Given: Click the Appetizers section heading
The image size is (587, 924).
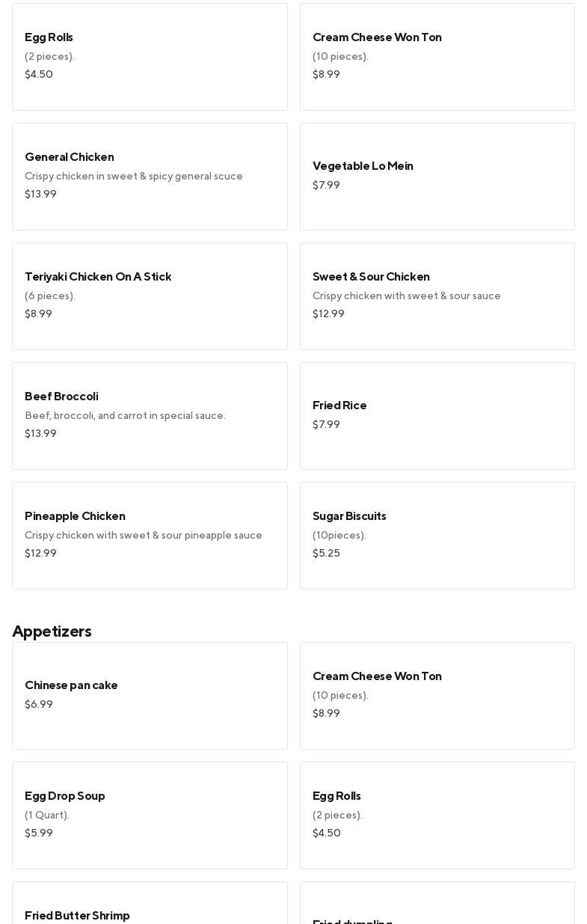Looking at the screenshot, I should click(52, 631).
